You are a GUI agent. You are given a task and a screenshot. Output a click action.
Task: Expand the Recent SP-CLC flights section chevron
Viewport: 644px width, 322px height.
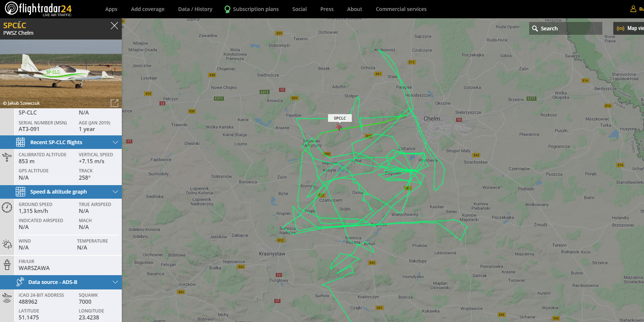point(115,142)
